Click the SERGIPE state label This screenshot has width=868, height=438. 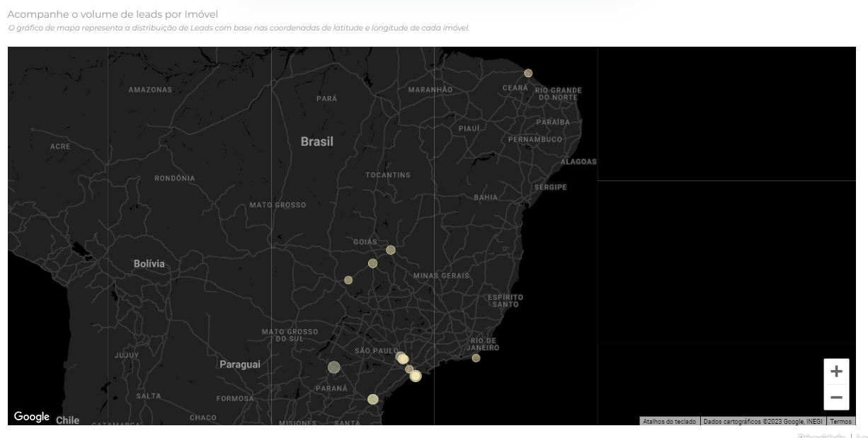click(x=550, y=188)
